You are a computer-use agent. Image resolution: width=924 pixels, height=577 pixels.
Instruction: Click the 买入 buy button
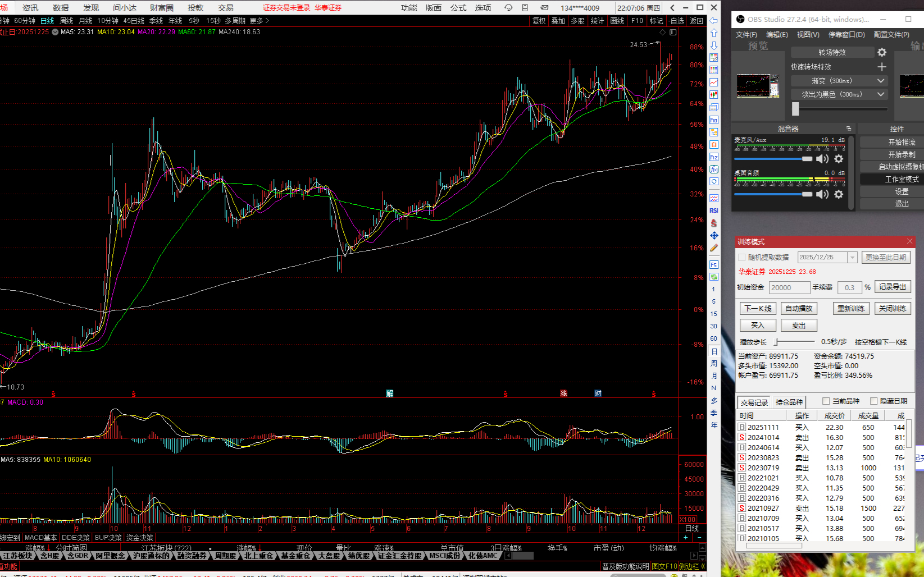[x=757, y=326]
